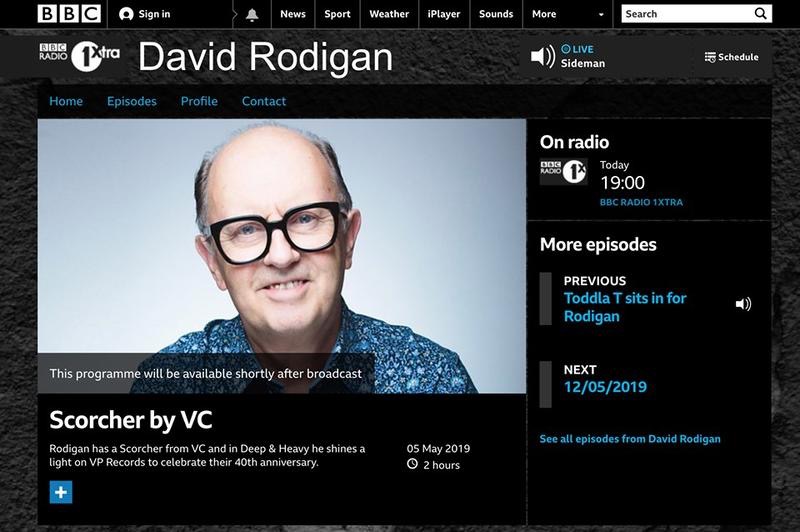Click the Sign in account icon

click(x=126, y=14)
